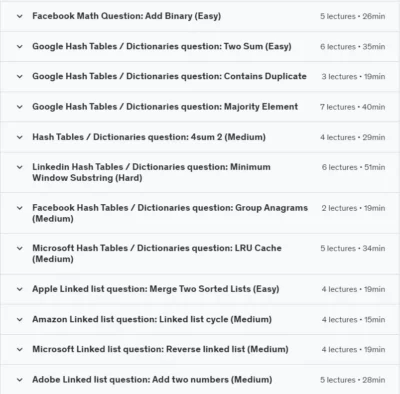400x394 pixels.
Task: Expand chevron beside Merge Two Sorted Lists
Action: (x=20, y=289)
